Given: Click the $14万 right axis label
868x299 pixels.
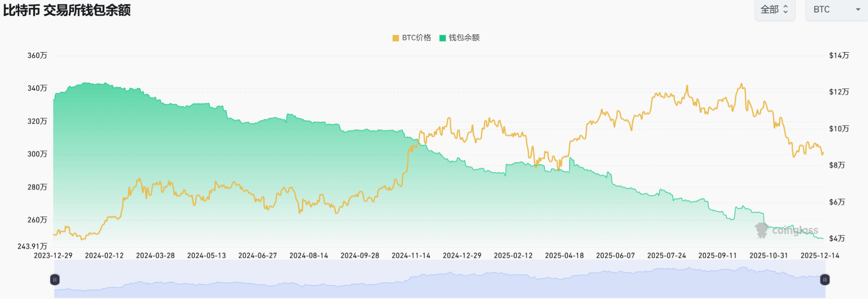Looking at the screenshot, I should 839,55.
